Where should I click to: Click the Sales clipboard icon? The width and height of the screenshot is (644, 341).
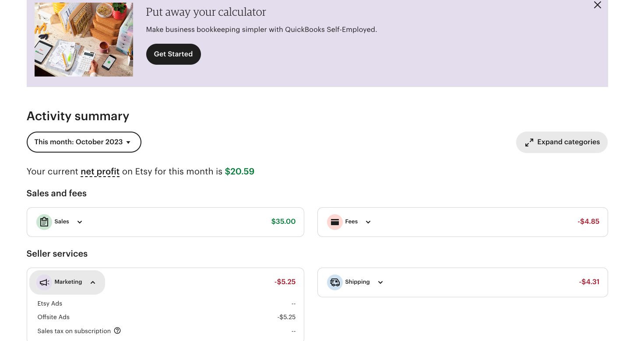point(44,222)
